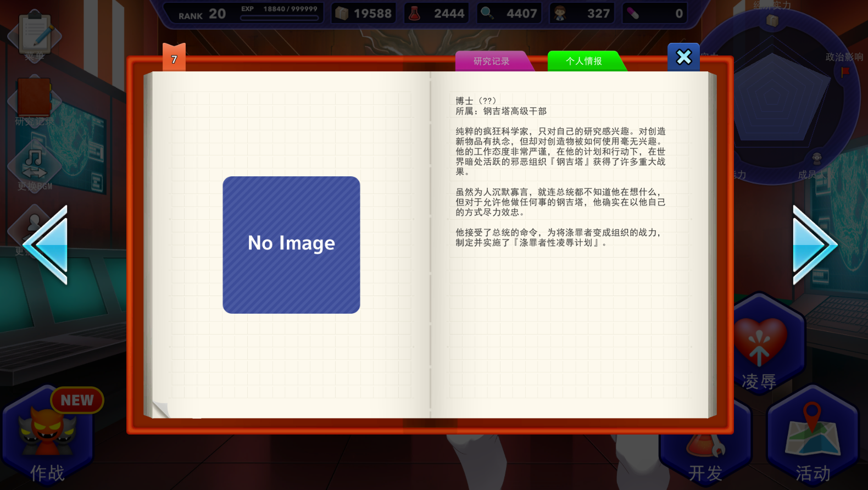Viewport: 868px width, 490px height.
Task: Click the orange bookmark numbered 7
Action: tap(174, 58)
